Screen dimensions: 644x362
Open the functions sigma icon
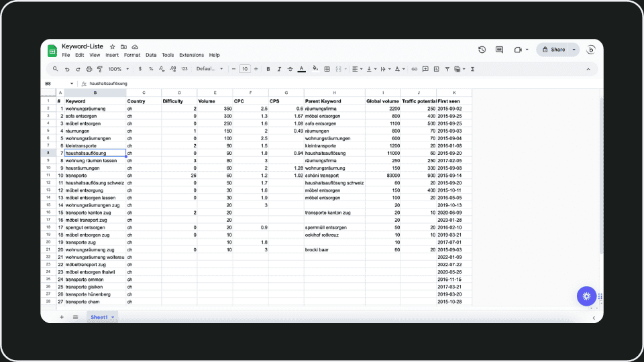coord(472,69)
